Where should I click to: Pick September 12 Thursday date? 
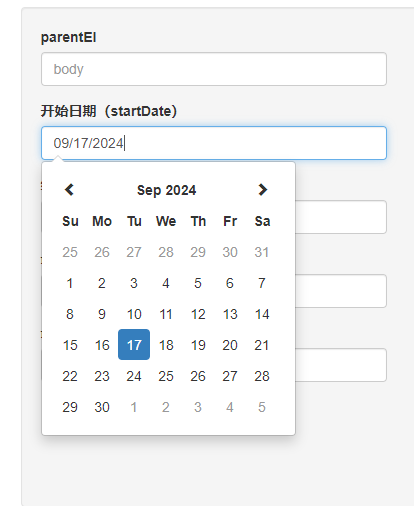coord(198,314)
